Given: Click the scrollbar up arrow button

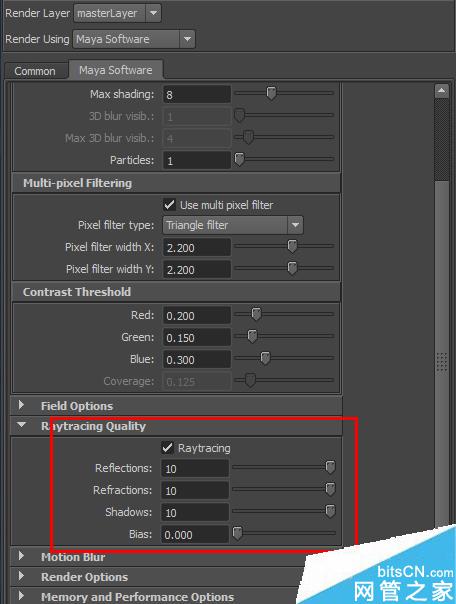Looking at the screenshot, I should click(441, 91).
